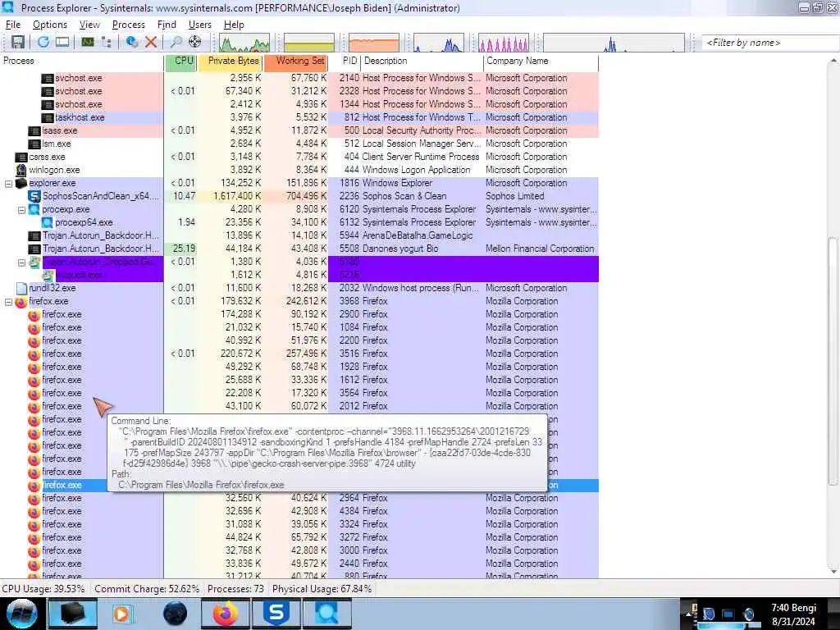Image resolution: width=840 pixels, height=630 pixels.
Task: Open the Options menu
Action: coord(50,25)
